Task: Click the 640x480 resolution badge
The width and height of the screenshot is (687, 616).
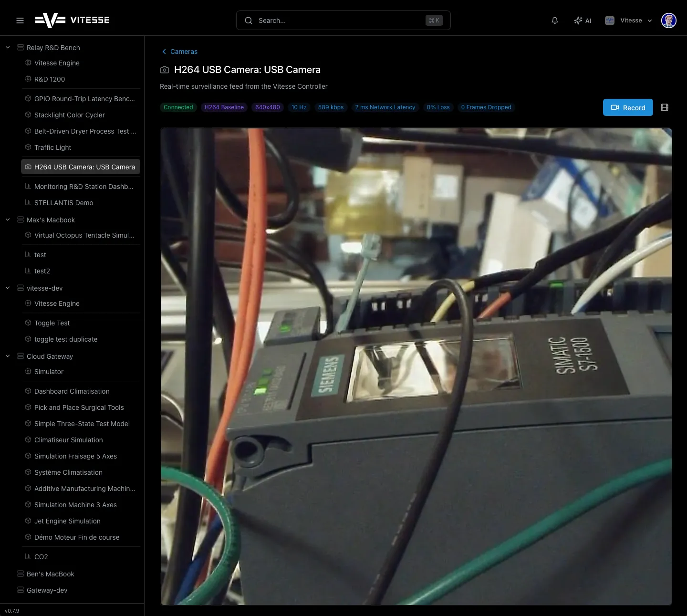Action: pos(268,107)
